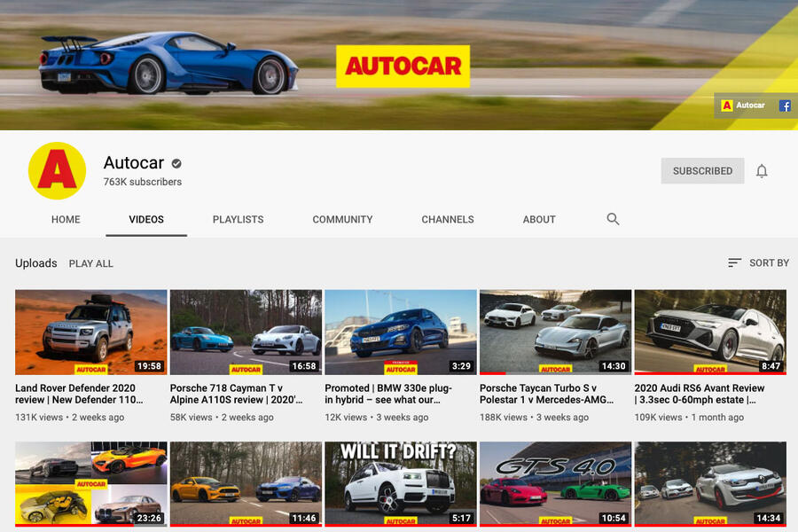Open the Land Rover Defender 2020 review title
The image size is (798, 532).
(89, 394)
